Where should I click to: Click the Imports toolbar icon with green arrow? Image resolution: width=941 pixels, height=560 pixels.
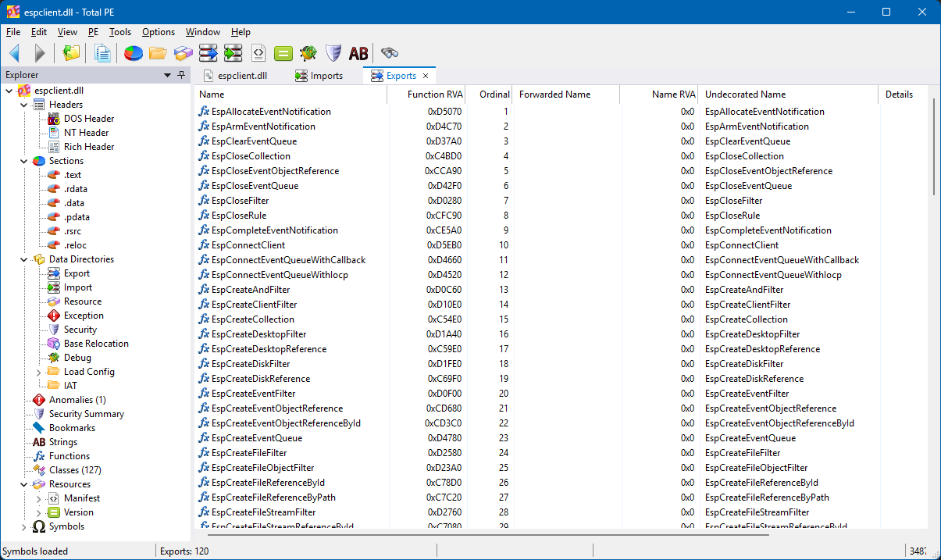coord(233,53)
